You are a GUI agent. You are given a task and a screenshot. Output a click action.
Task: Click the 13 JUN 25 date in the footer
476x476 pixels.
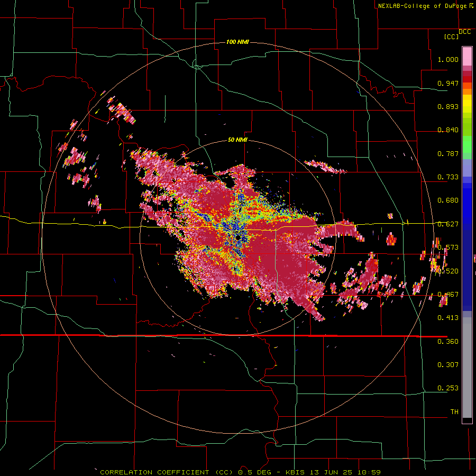[x=332, y=472]
